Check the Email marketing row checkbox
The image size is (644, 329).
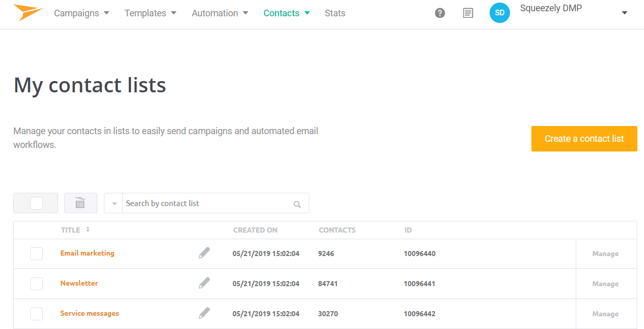click(x=36, y=254)
